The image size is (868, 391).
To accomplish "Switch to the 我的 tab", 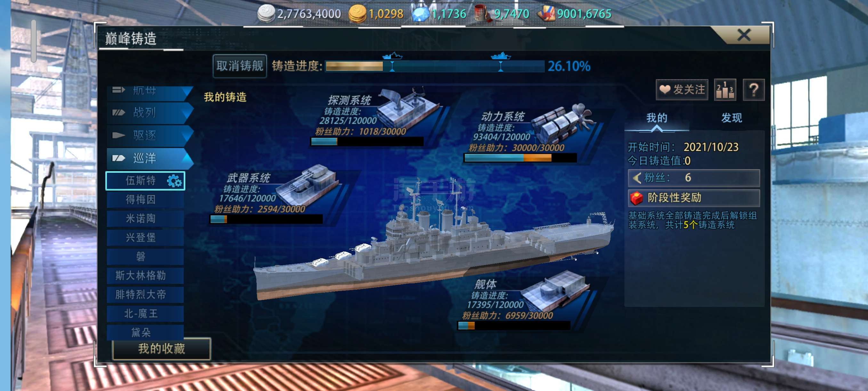I will [656, 118].
